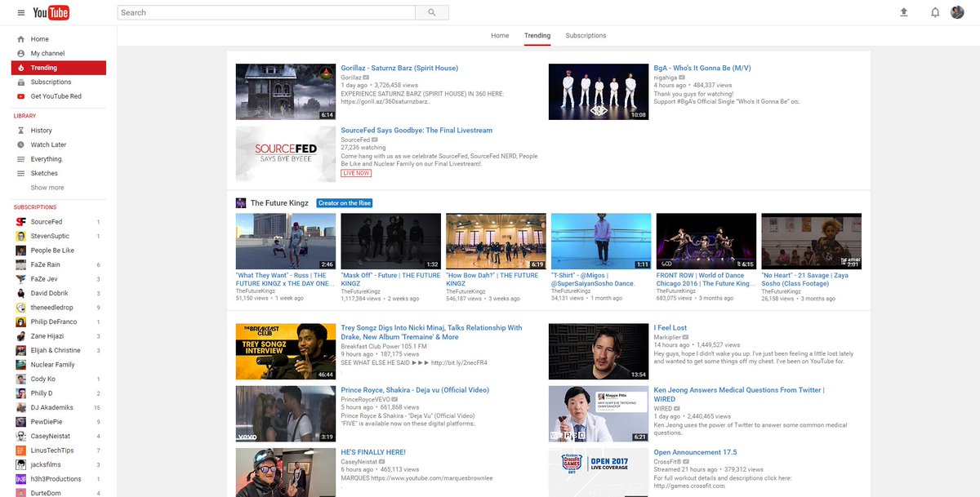Click the SourceFed channel avatar in subscriptions
Screen dimensions: 980x497
click(x=20, y=222)
